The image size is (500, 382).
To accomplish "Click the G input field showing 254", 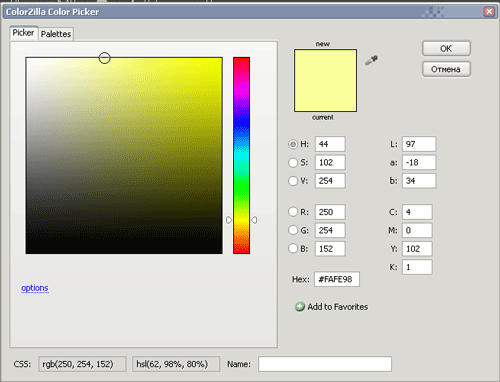I will coord(330,230).
